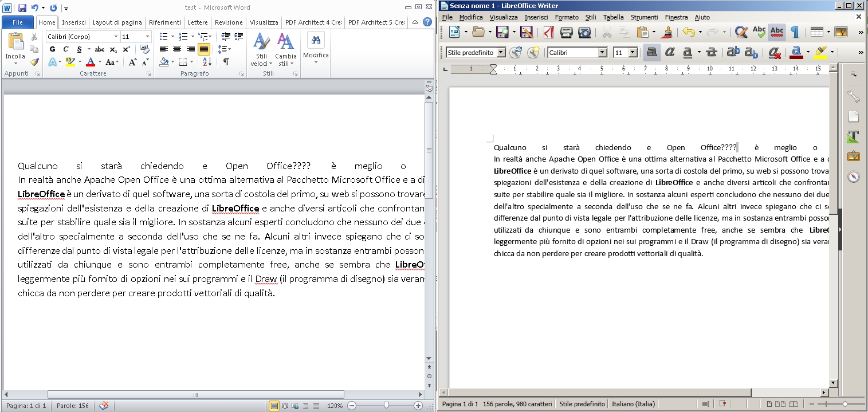
Task: Insert image icon in LibreOffice toolbar
Action: point(841,32)
